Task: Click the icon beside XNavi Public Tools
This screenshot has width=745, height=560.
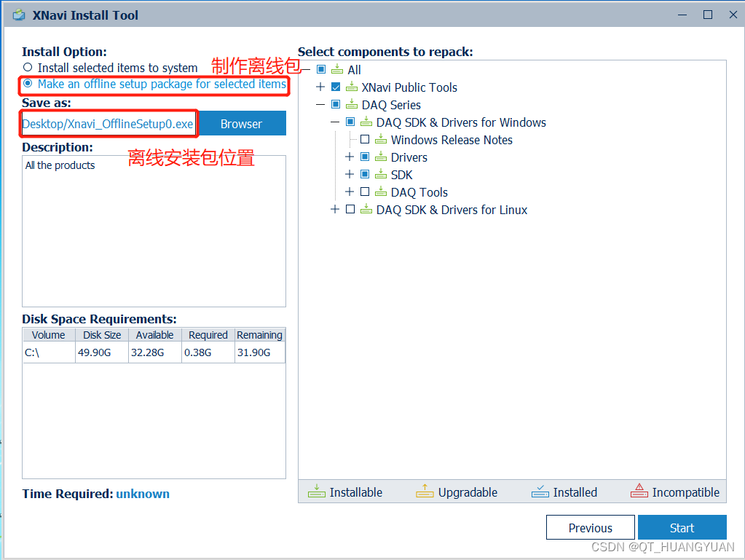Action: pos(352,87)
